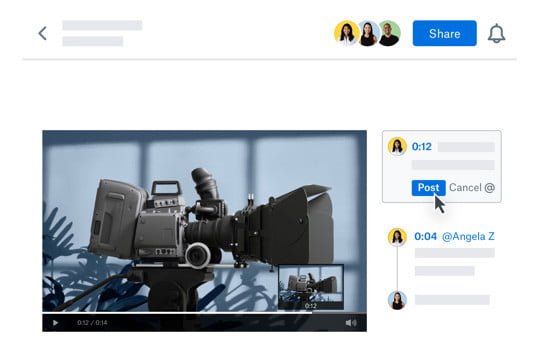
Task: Click the video progress bar
Action: [x=204, y=313]
